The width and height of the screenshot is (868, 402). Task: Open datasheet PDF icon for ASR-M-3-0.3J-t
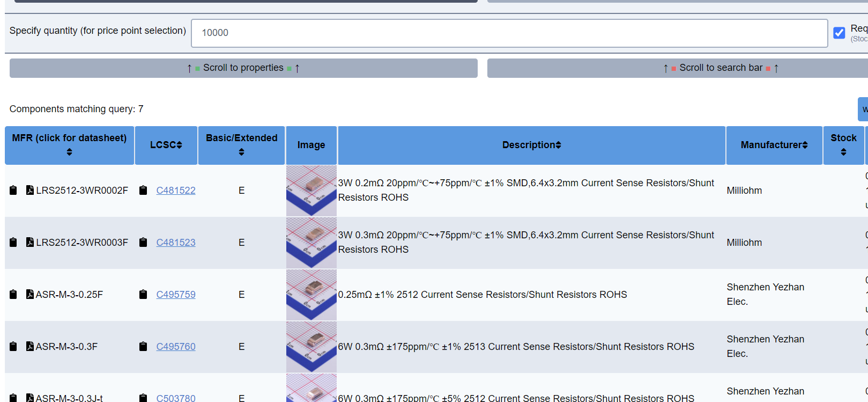point(30,398)
